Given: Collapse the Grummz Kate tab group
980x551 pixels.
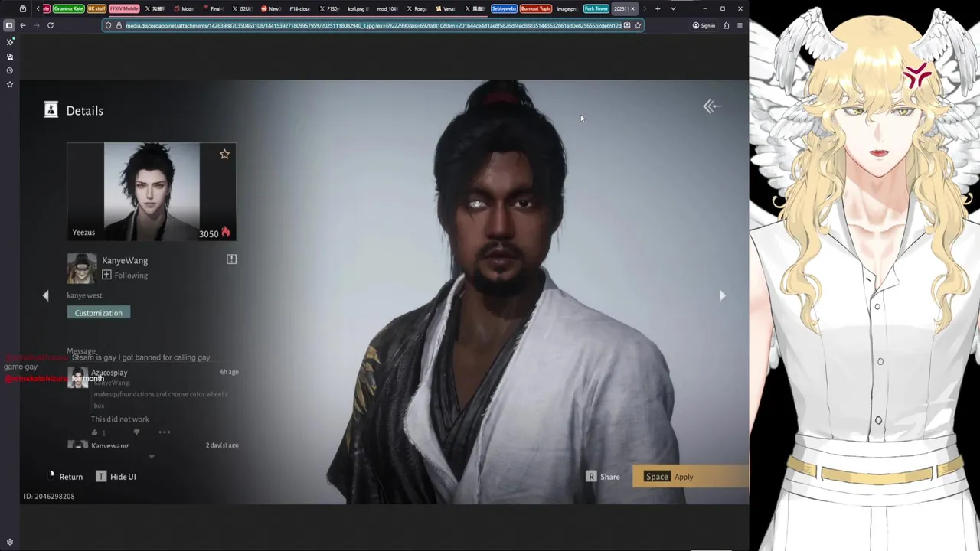Looking at the screenshot, I should pos(68,9).
